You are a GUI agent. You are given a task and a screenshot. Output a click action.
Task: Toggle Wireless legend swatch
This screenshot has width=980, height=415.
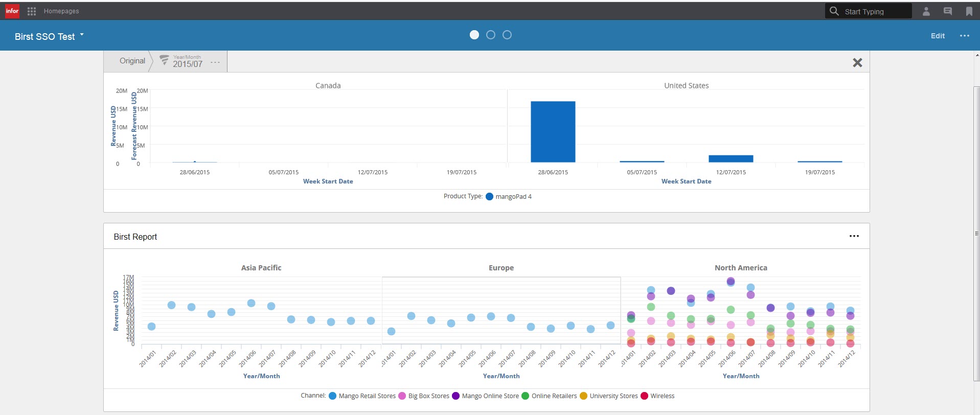(644, 396)
